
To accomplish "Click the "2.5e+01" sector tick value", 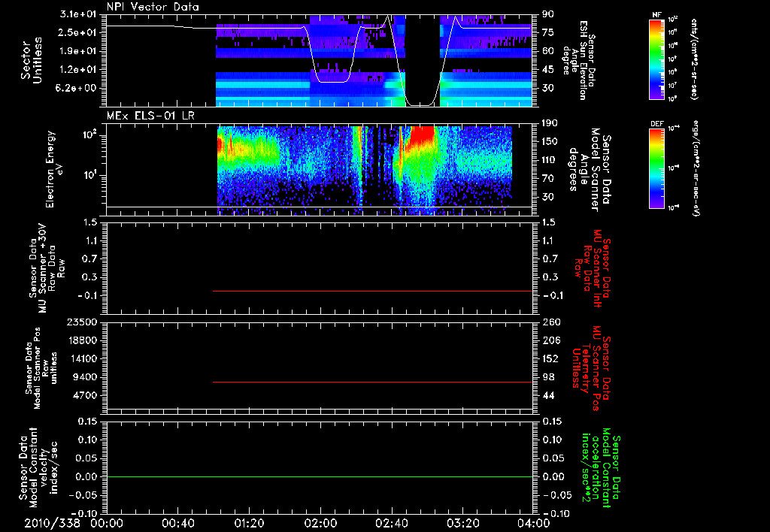I will pyautogui.click(x=77, y=32).
